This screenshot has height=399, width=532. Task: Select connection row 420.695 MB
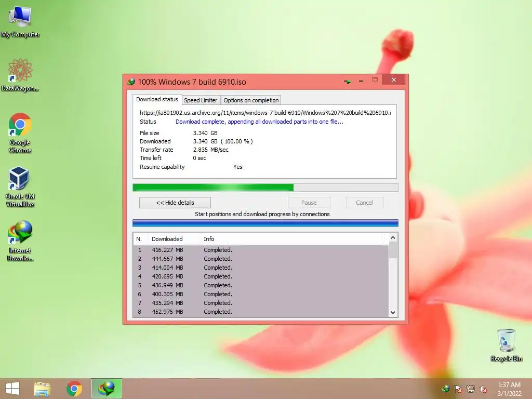pos(261,276)
